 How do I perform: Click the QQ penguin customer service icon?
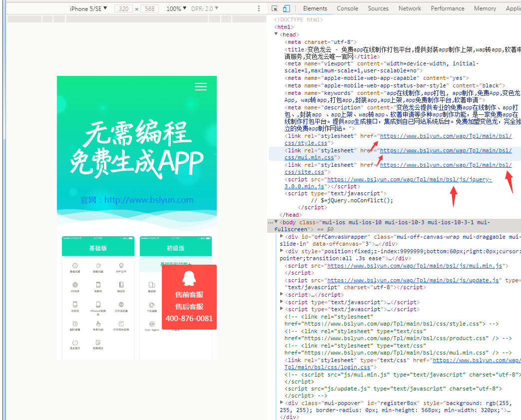[x=189, y=278]
